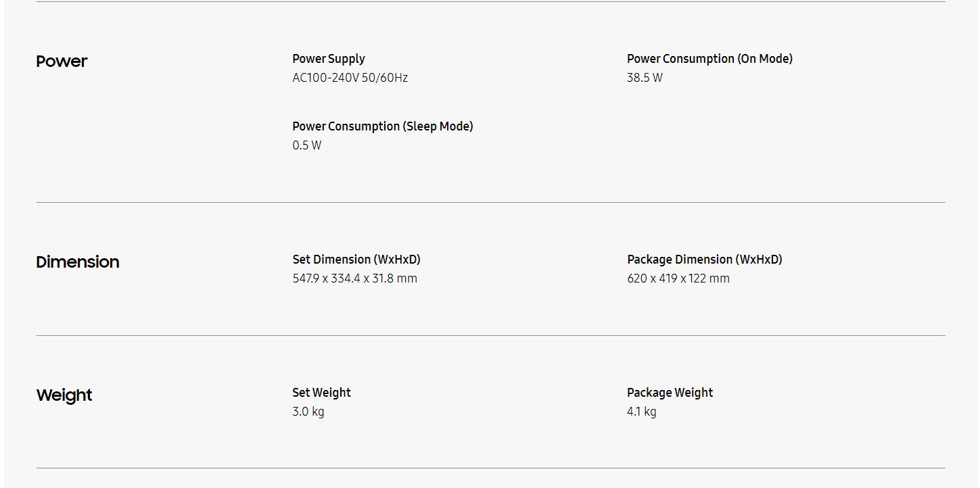The image size is (980, 488).
Task: Select the 547.9 x 334.4 x 31.8 mm value
Action: [x=354, y=278]
